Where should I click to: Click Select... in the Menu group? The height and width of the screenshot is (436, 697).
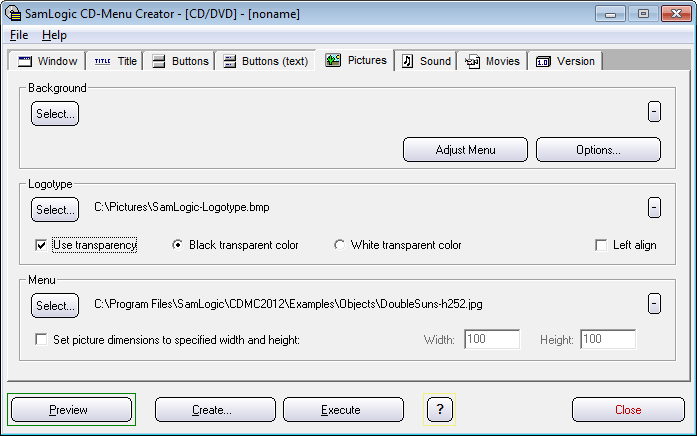click(55, 305)
